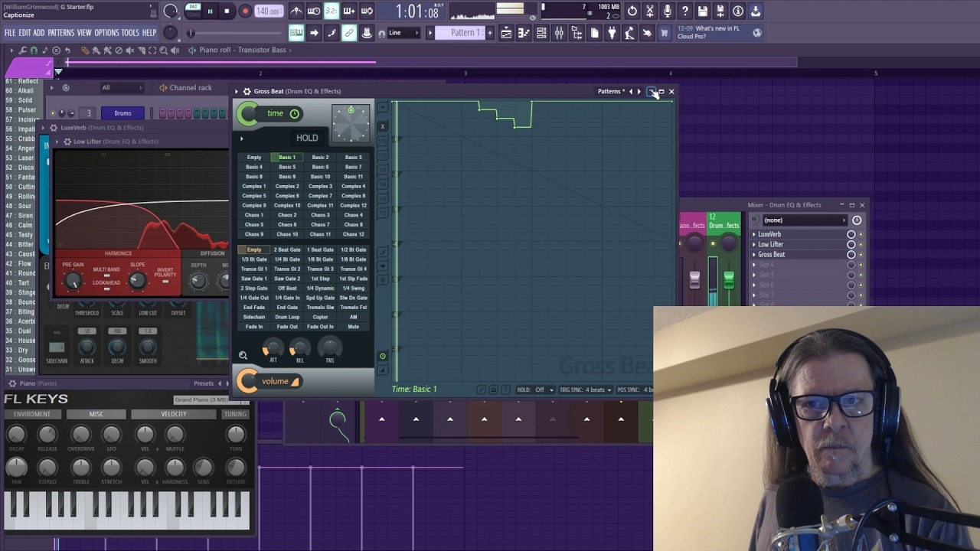
Task: Open the TOOLS menu
Action: point(130,33)
